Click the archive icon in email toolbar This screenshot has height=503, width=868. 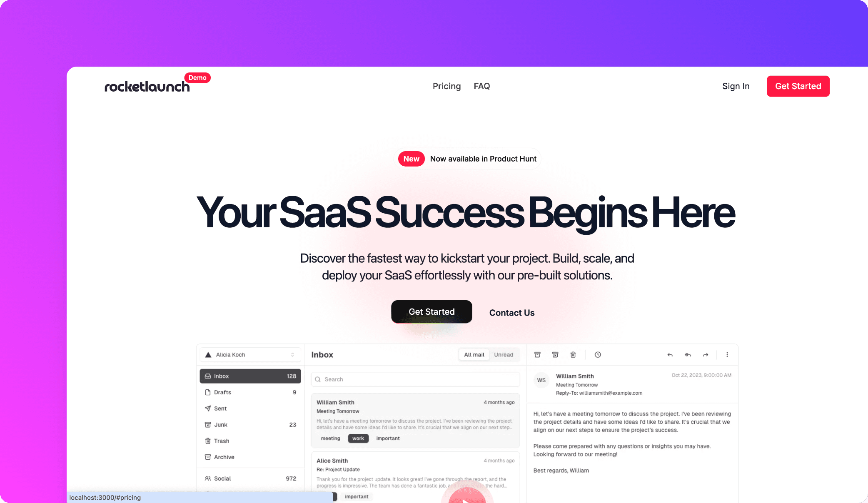point(537,354)
